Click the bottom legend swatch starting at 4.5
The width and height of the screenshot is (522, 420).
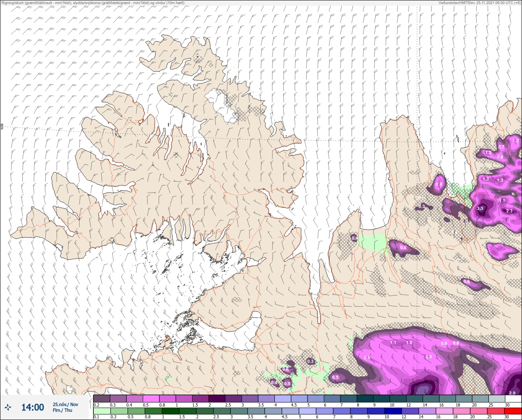coord(290,411)
